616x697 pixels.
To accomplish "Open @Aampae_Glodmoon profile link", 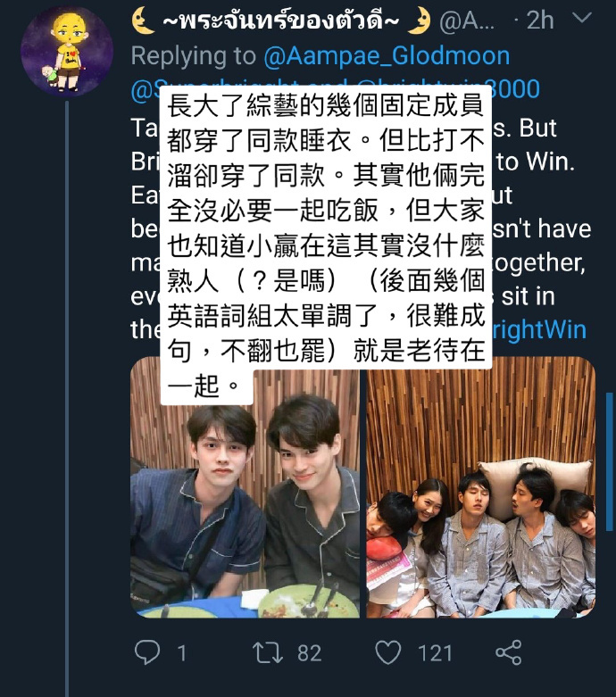I will point(387,56).
